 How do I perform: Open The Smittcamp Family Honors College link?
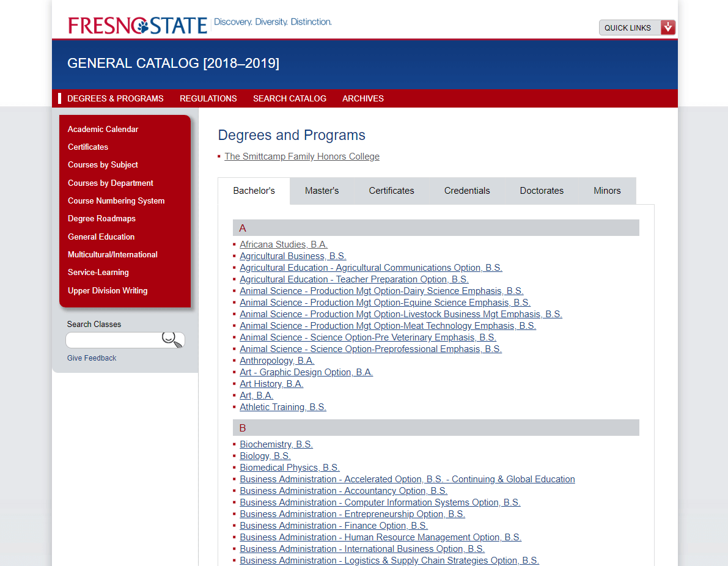(301, 156)
